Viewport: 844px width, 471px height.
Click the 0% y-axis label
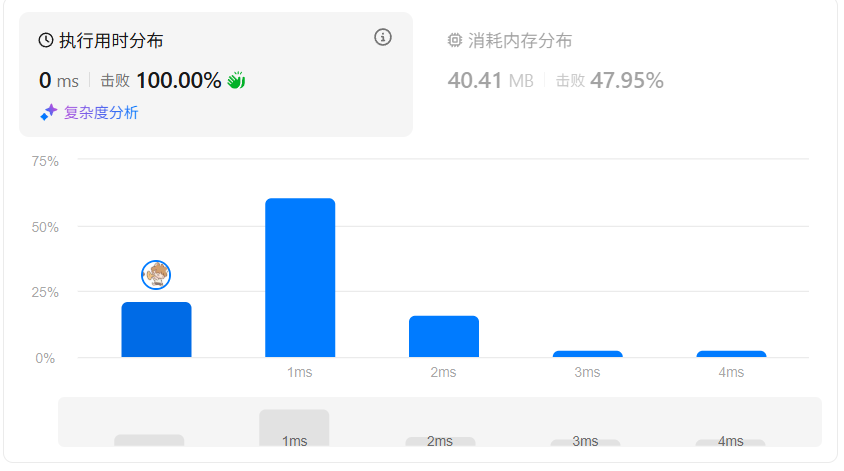[45, 358]
